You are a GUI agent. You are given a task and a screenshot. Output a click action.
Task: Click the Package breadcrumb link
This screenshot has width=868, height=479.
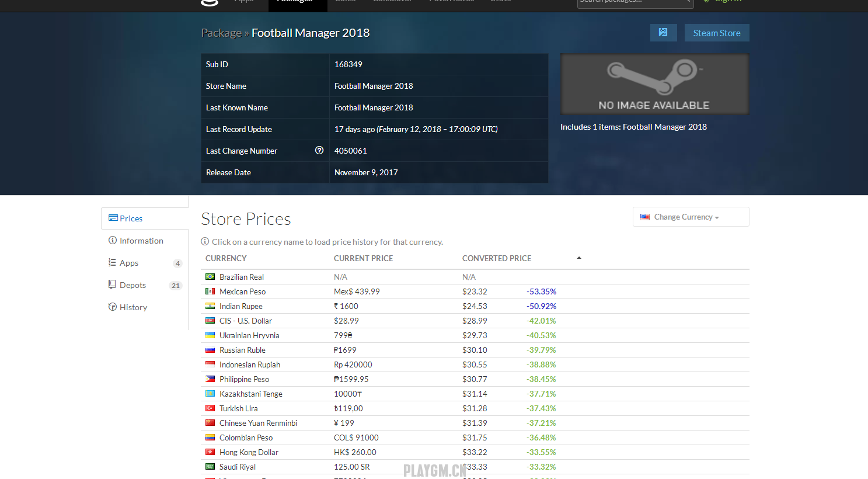[x=221, y=33]
